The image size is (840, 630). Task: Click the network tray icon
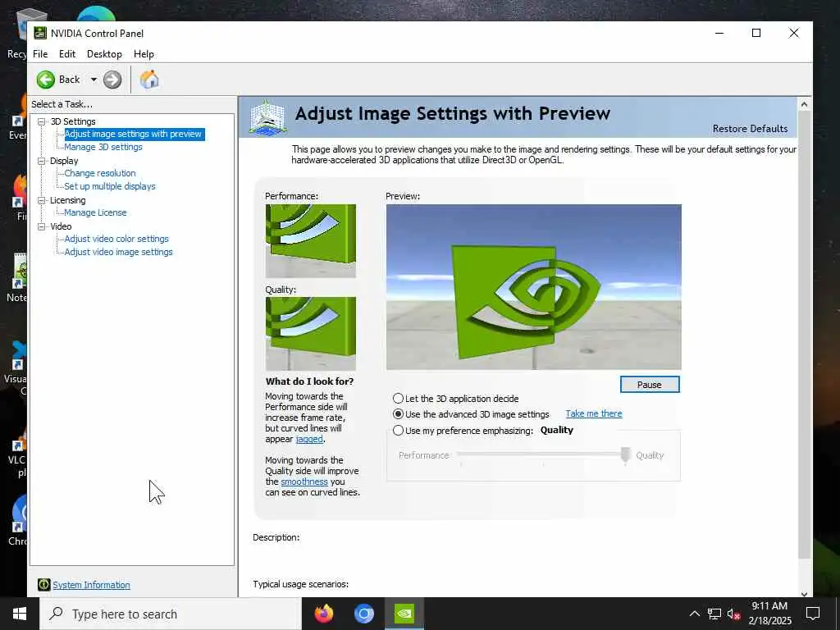[714, 614]
